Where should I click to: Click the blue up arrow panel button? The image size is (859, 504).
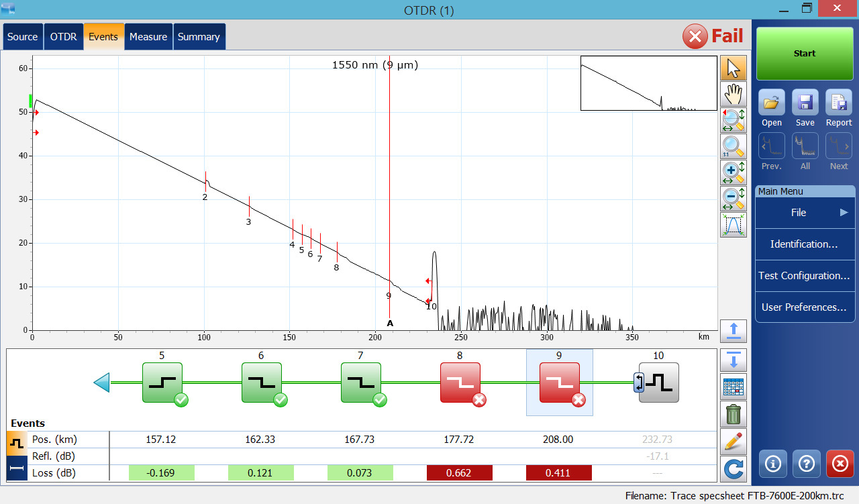click(734, 331)
